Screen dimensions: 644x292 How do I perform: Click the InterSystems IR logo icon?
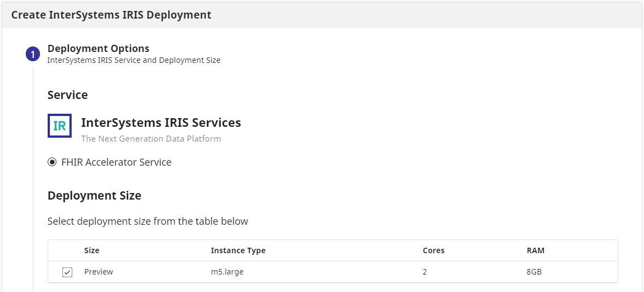(60, 126)
